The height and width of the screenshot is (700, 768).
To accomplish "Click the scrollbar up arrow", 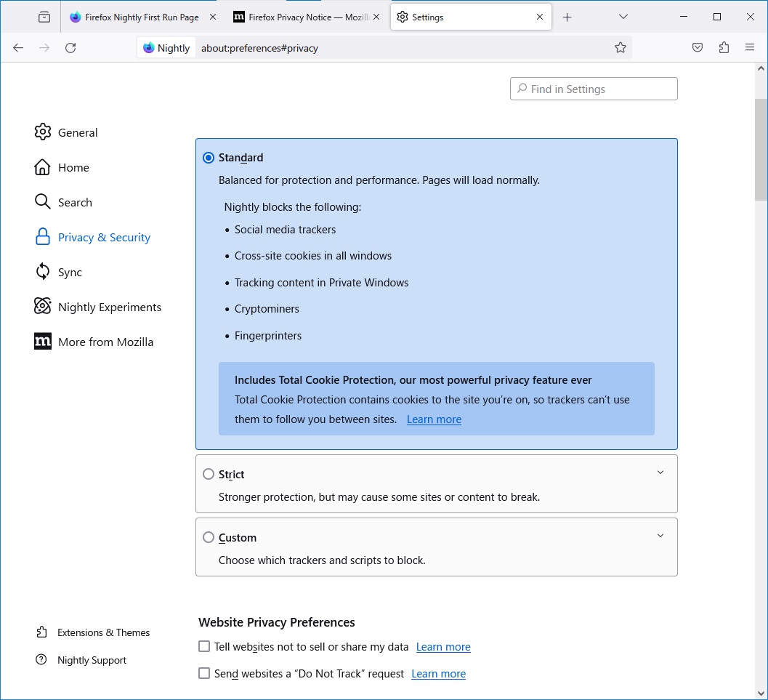I will tap(761, 68).
